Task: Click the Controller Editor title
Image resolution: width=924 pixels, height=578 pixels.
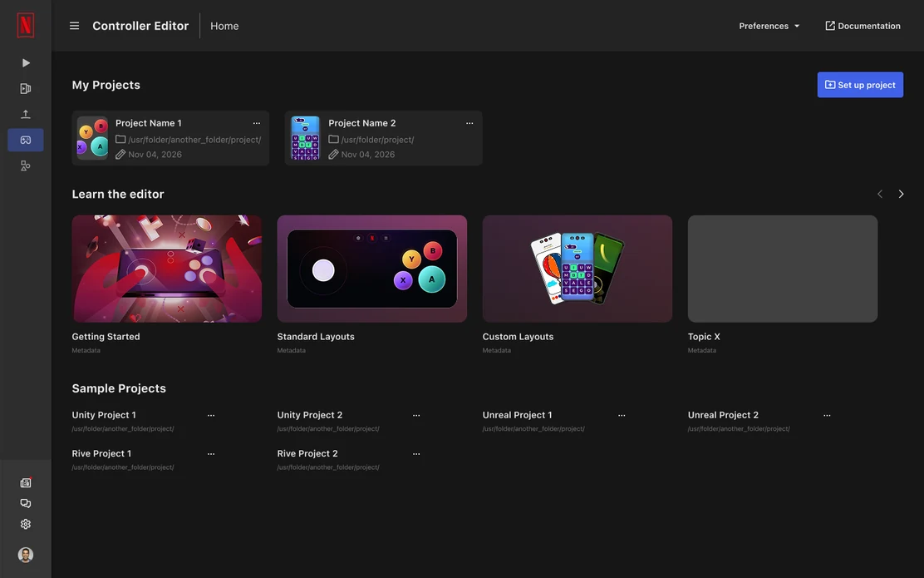Action: click(140, 26)
